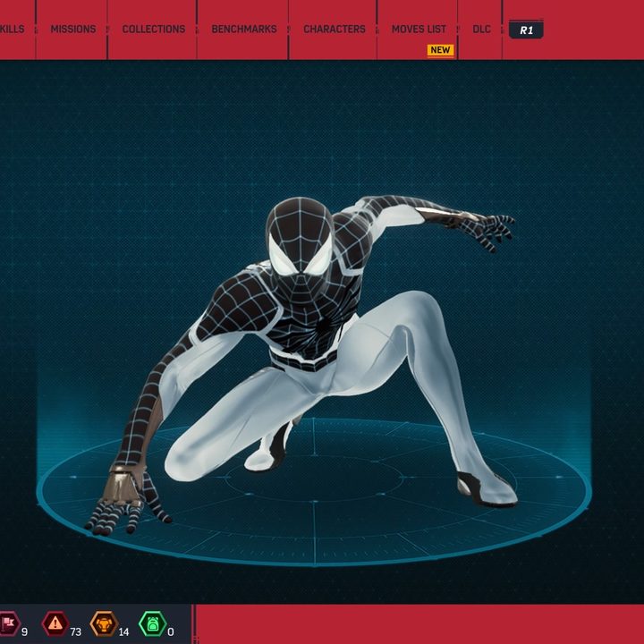The height and width of the screenshot is (644, 644).
Task: Select the orange challenge token icon
Action: point(104,623)
